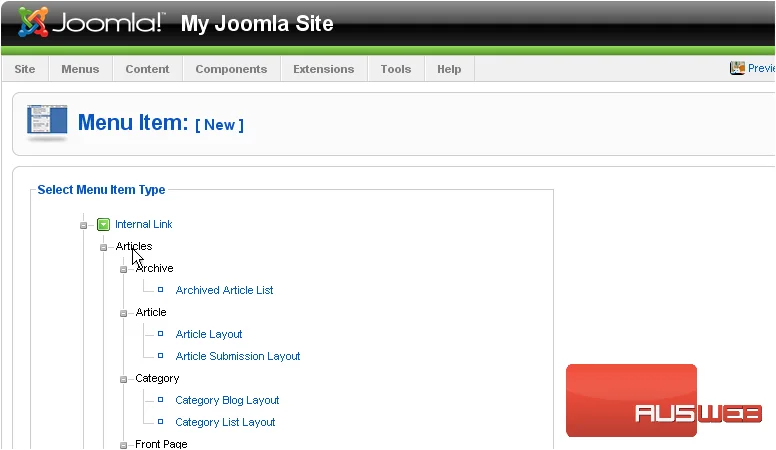Choose Category Blog Layout menu type

click(227, 400)
